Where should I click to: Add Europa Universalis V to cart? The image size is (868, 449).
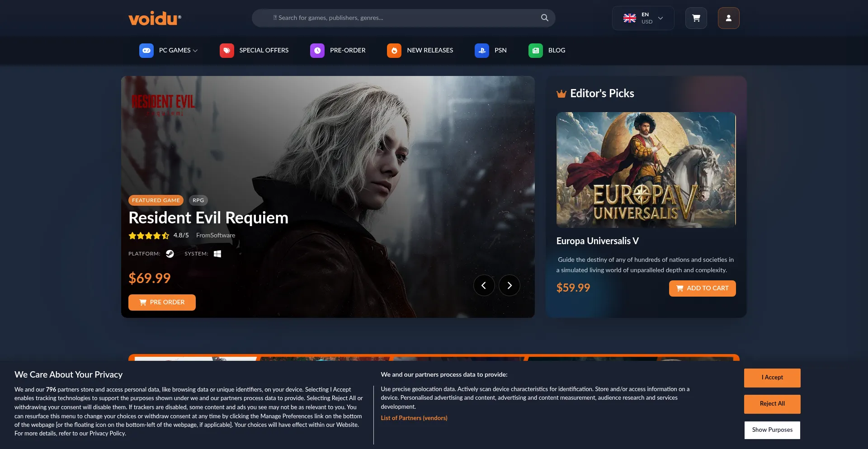(702, 288)
